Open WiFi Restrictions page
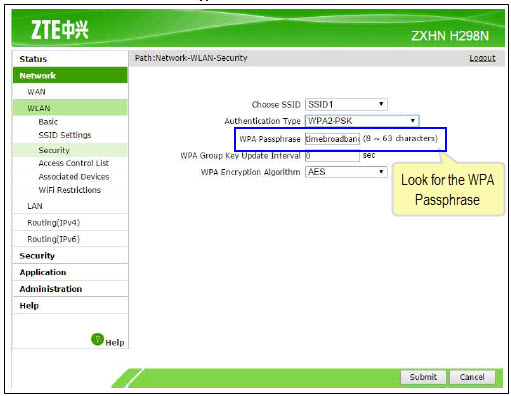Viewport: 511px width, 396px height. click(69, 190)
